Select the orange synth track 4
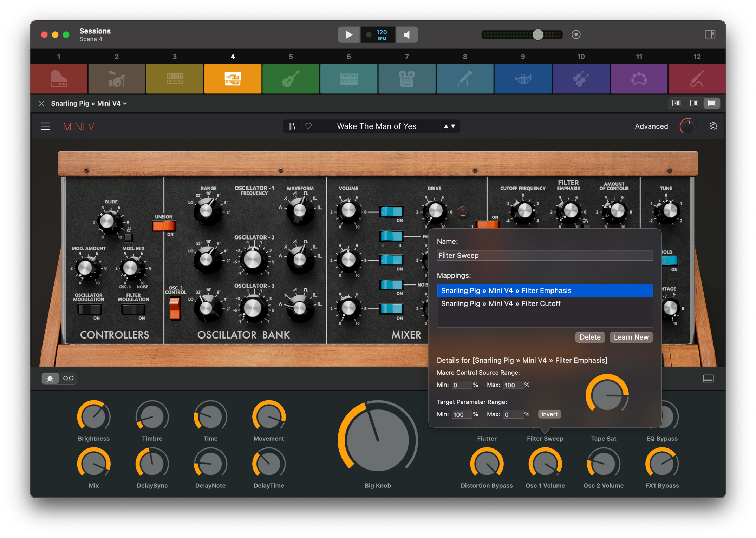 click(233, 79)
